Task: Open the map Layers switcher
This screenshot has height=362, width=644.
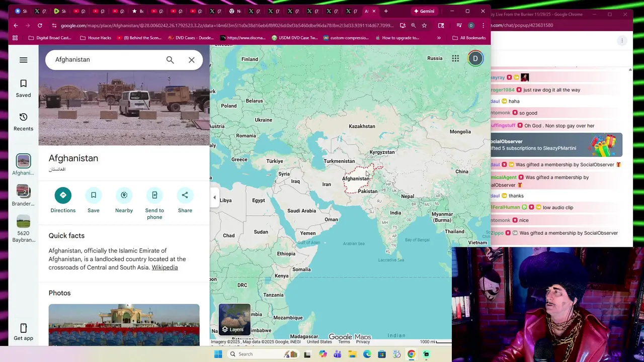Action: [x=234, y=320]
